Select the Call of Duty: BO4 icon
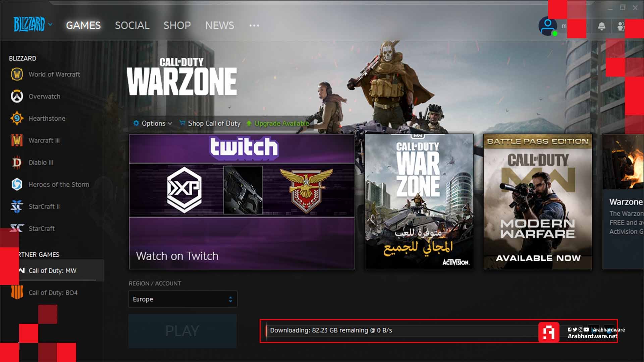 click(17, 293)
